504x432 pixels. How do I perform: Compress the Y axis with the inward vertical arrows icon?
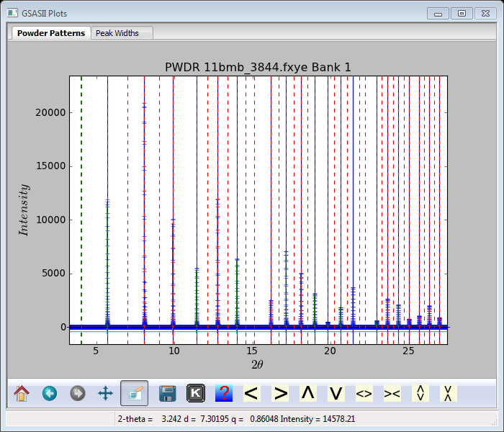tap(448, 393)
